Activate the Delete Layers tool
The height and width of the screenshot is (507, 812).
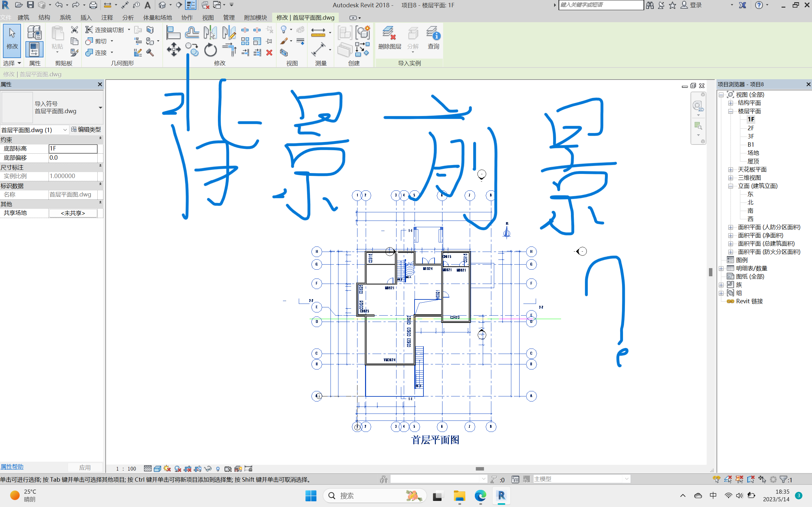389,38
